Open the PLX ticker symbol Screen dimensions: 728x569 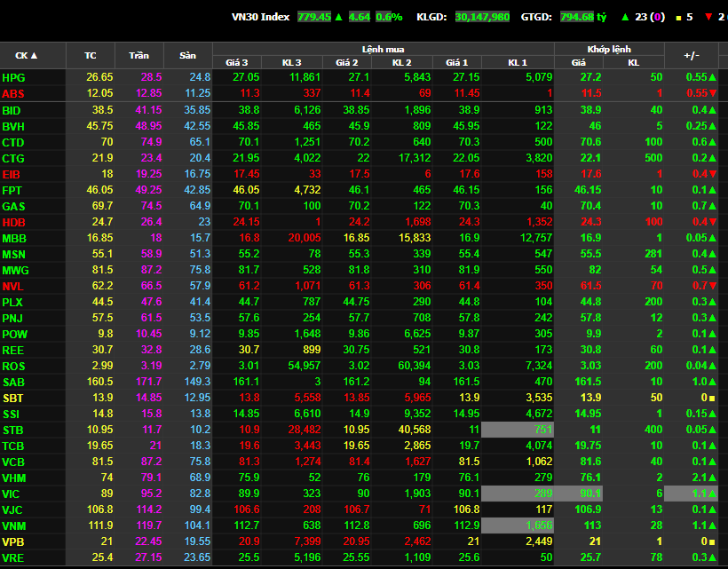pyautogui.click(x=12, y=302)
